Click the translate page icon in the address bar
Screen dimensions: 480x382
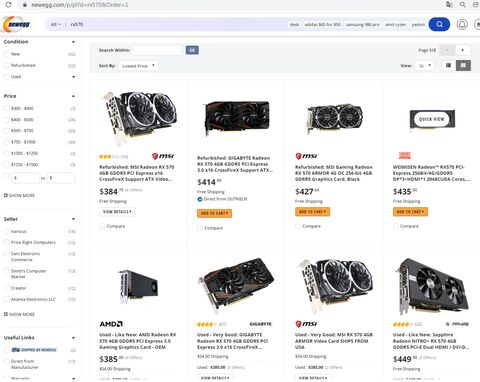point(449,5)
